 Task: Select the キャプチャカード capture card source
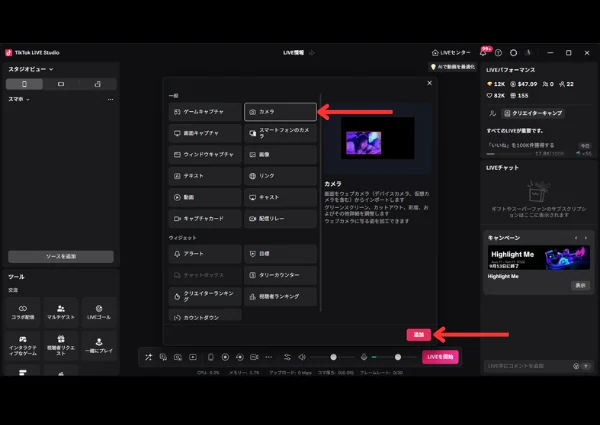coord(205,218)
